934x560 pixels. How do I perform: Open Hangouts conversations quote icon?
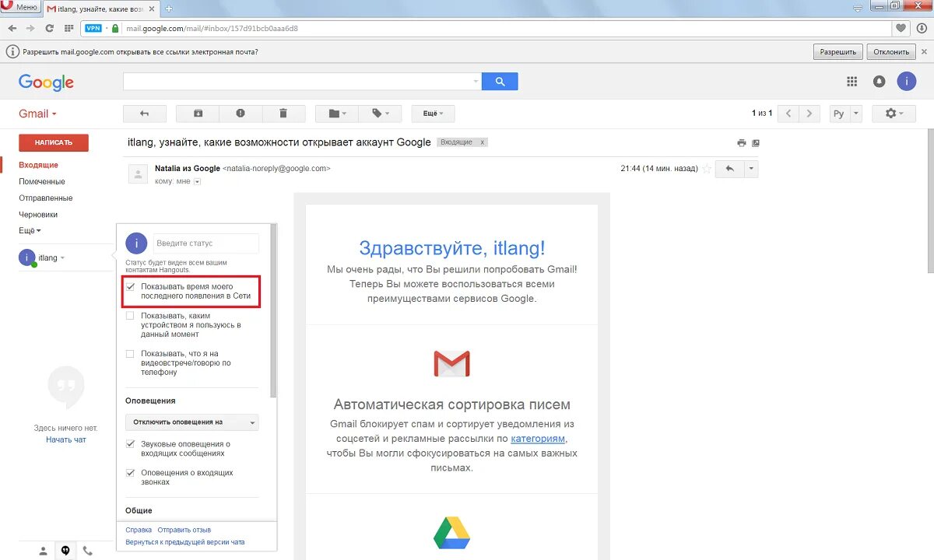point(65,551)
